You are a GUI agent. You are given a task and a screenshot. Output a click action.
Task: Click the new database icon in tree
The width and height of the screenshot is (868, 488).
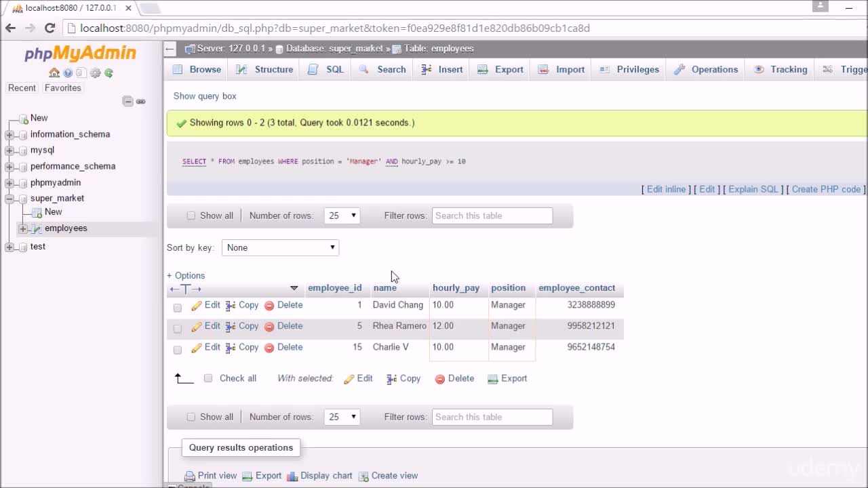click(x=24, y=119)
